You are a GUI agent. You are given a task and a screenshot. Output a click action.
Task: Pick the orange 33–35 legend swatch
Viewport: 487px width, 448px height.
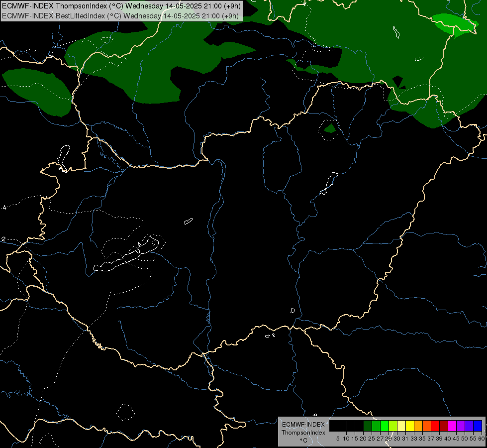pos(418,426)
